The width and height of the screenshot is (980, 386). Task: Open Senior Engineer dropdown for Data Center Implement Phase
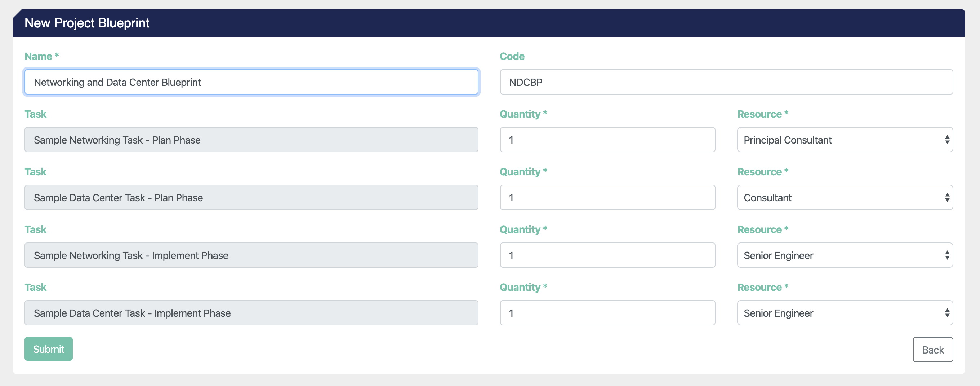[845, 313]
